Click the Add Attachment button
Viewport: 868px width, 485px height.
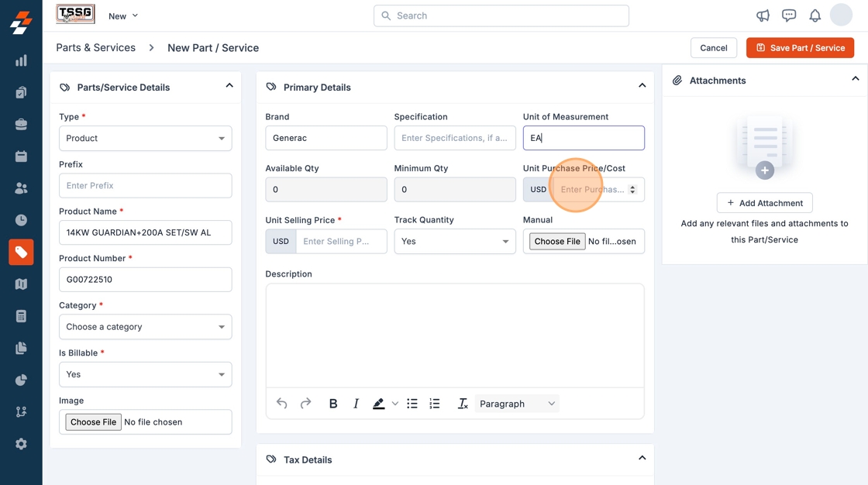(764, 203)
